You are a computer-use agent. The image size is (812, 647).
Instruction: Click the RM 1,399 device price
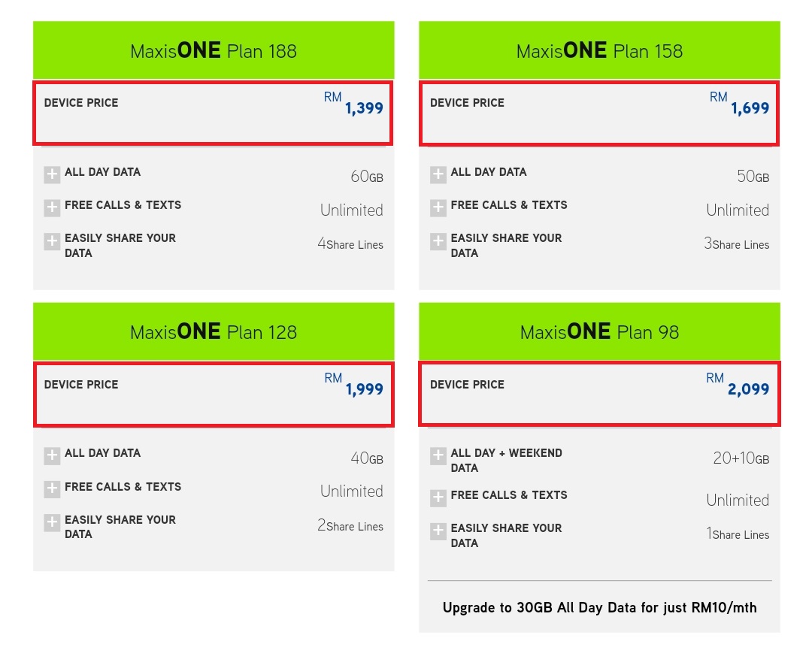click(x=364, y=108)
